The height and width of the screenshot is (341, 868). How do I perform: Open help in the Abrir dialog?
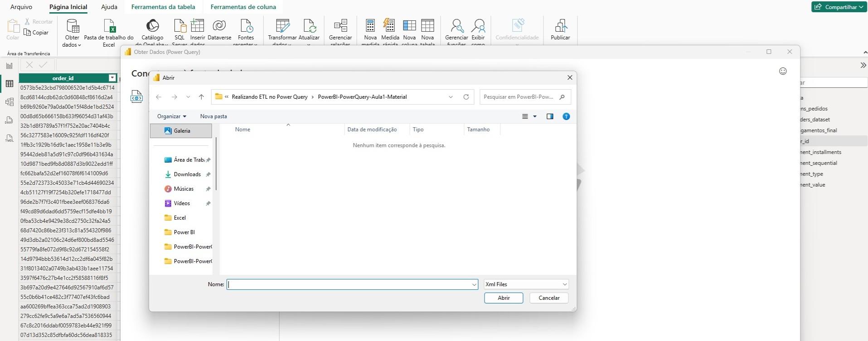click(566, 116)
